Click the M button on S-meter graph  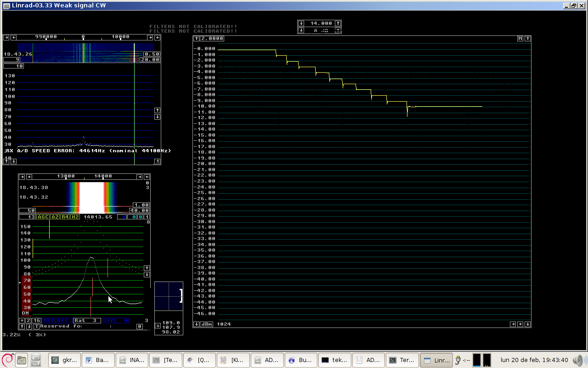click(520, 39)
